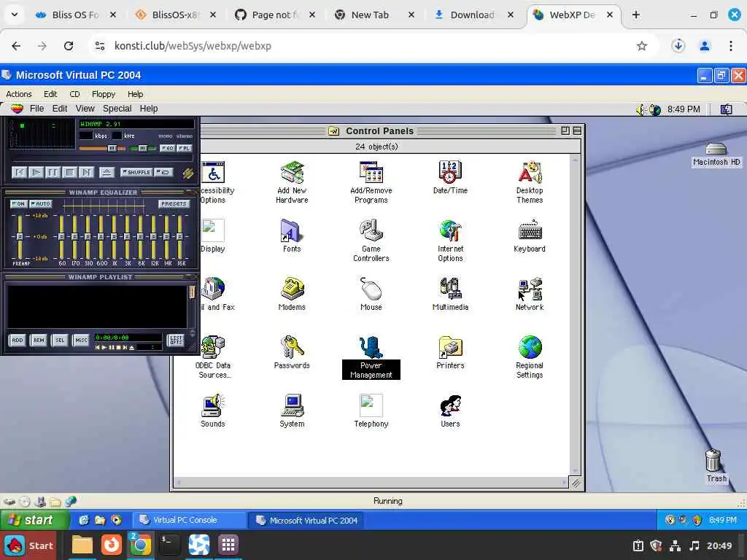Open the Mac View menu

coord(85,109)
